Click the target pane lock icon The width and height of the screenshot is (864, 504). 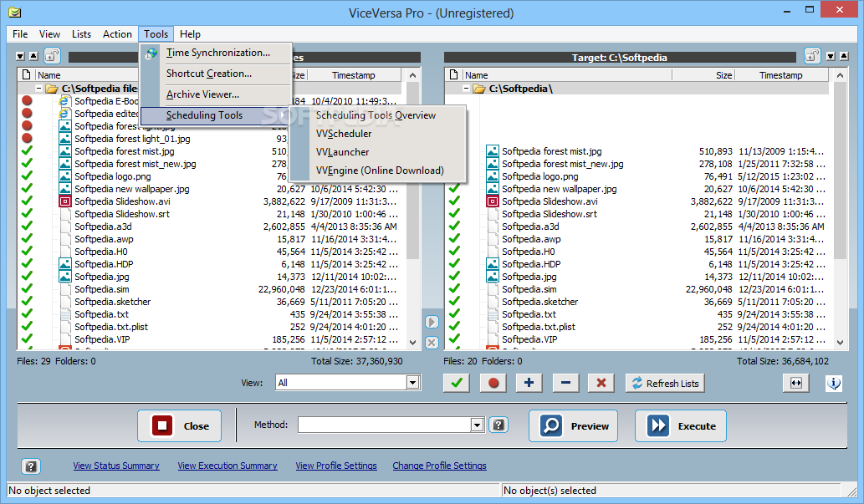(812, 56)
